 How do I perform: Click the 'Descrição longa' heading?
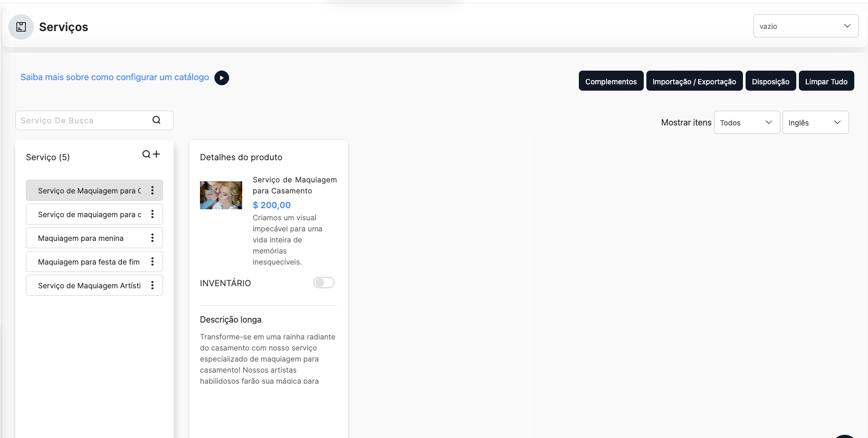click(x=231, y=319)
